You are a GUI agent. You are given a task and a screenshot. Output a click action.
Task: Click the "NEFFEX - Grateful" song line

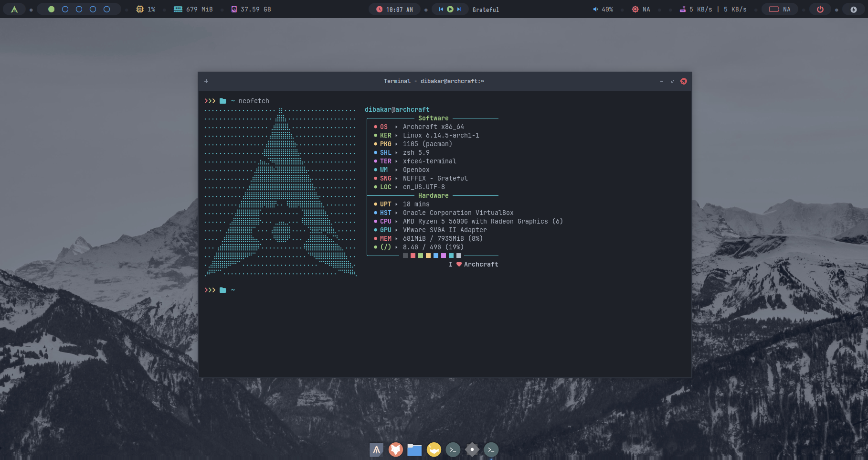[435, 178]
